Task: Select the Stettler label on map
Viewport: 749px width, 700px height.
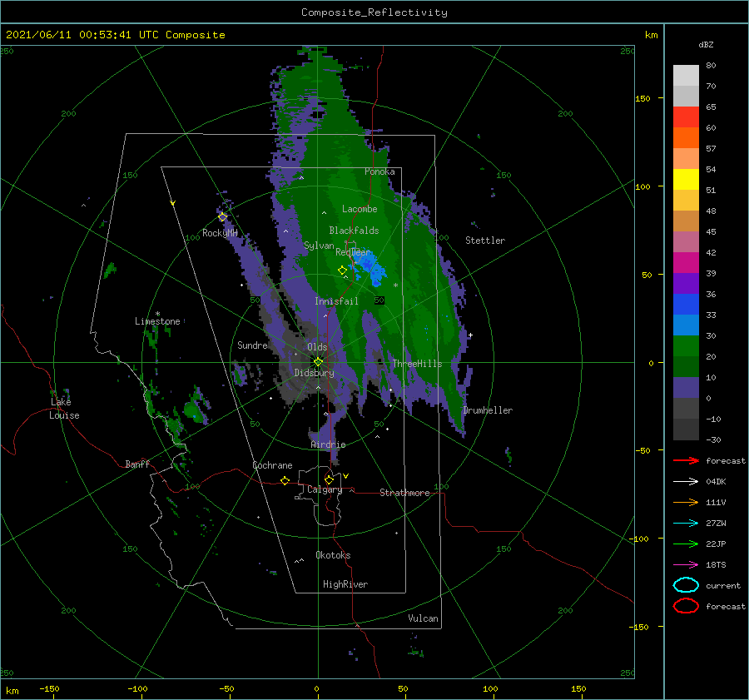Action: (x=485, y=241)
